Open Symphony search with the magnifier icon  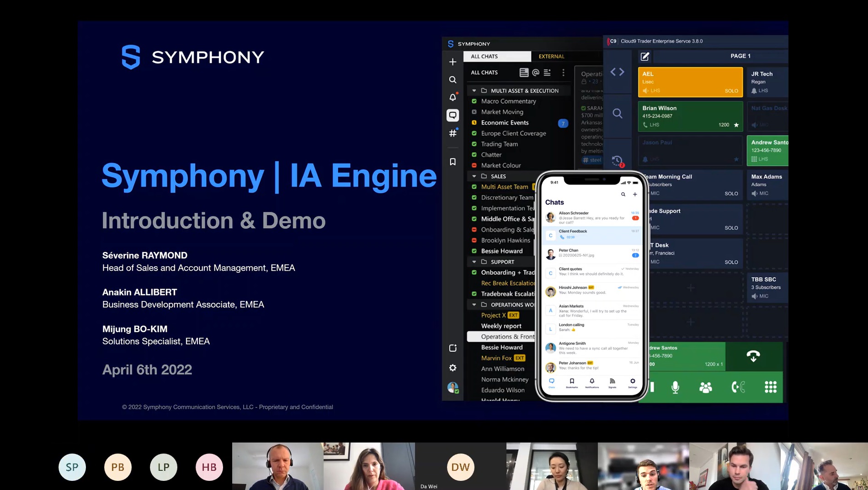(452, 79)
